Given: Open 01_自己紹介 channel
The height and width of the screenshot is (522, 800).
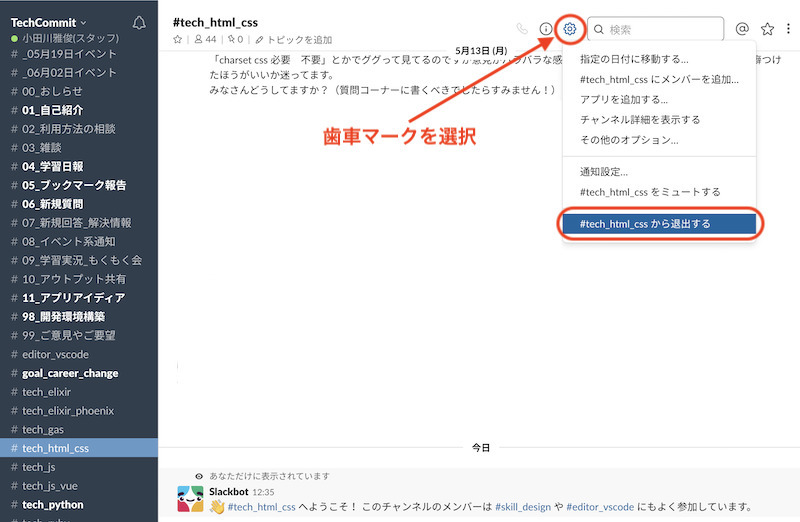Looking at the screenshot, I should tap(79, 110).
